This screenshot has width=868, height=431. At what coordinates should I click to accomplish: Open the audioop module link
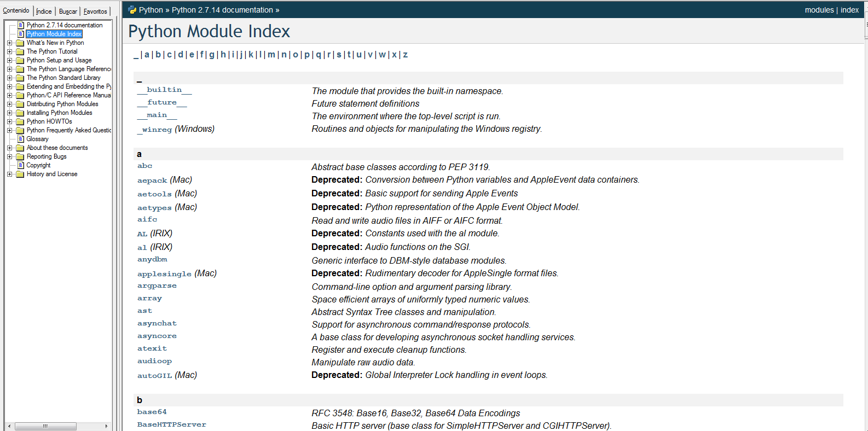[154, 361]
